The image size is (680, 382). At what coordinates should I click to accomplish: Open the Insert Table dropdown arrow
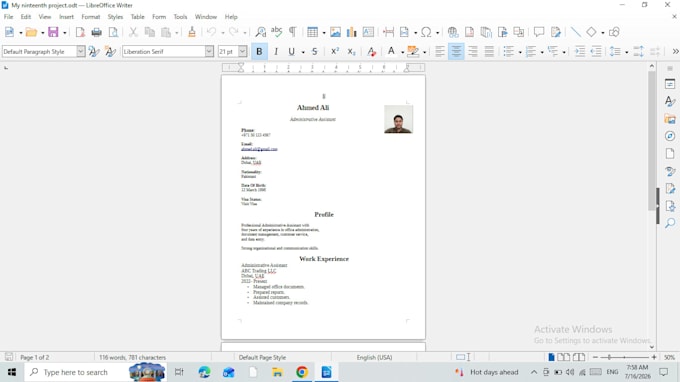[324, 33]
